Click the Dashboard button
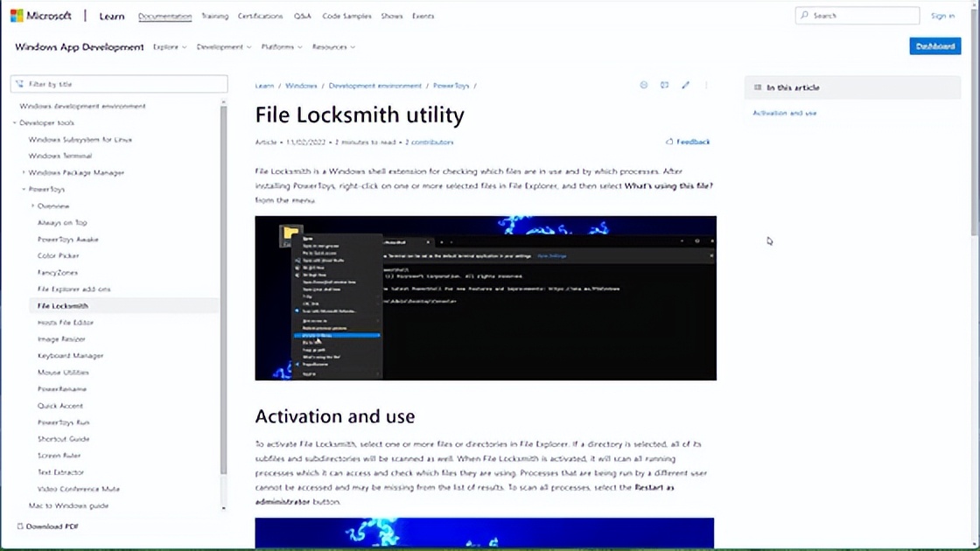Image resolution: width=980 pixels, height=551 pixels. [934, 46]
